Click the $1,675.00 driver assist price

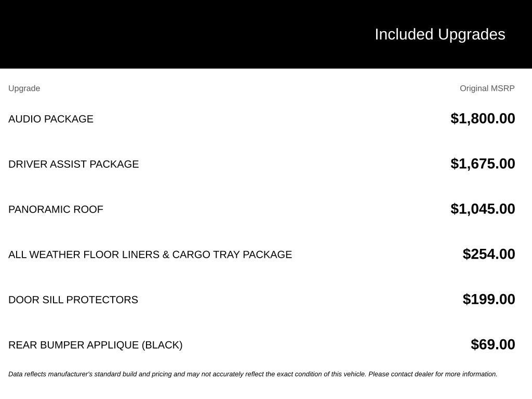pos(483,164)
